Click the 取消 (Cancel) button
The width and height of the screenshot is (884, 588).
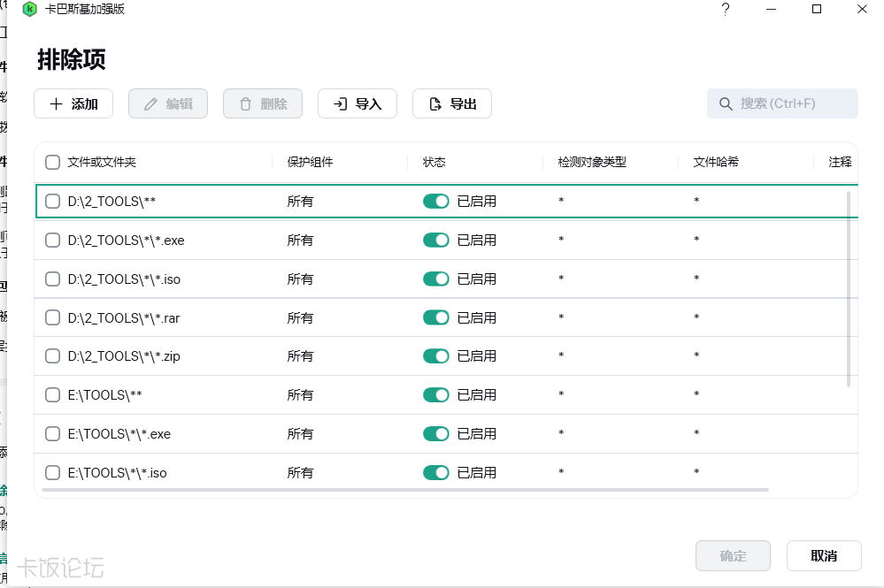(x=824, y=556)
